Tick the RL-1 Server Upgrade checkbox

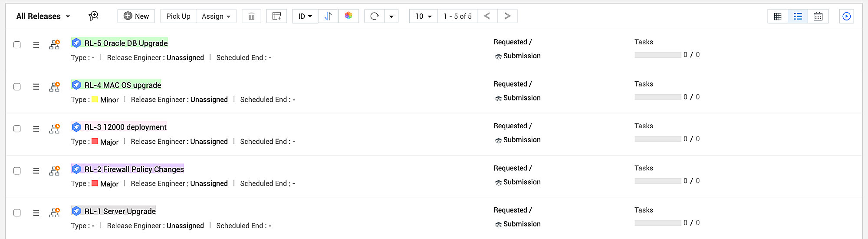click(17, 212)
